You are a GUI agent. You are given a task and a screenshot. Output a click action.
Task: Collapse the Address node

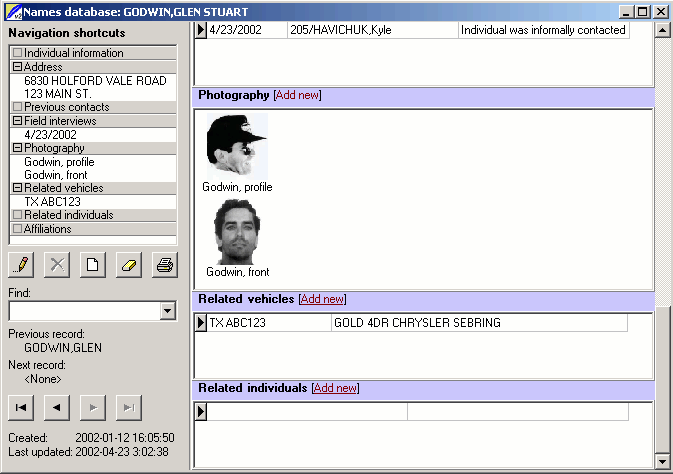(x=17, y=67)
